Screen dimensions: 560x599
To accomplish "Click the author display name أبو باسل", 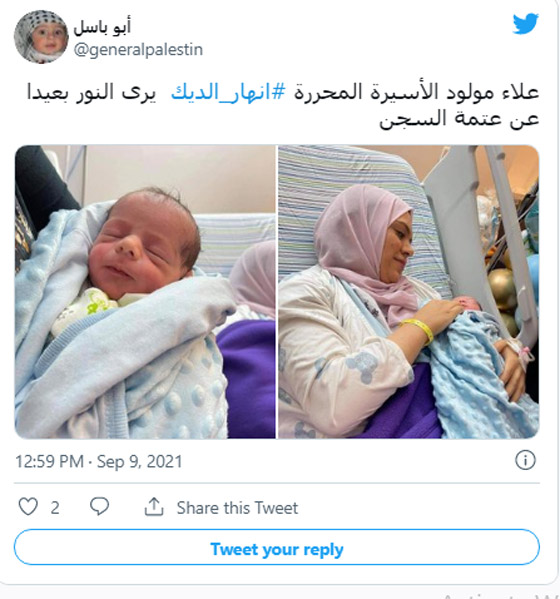I will tap(102, 27).
